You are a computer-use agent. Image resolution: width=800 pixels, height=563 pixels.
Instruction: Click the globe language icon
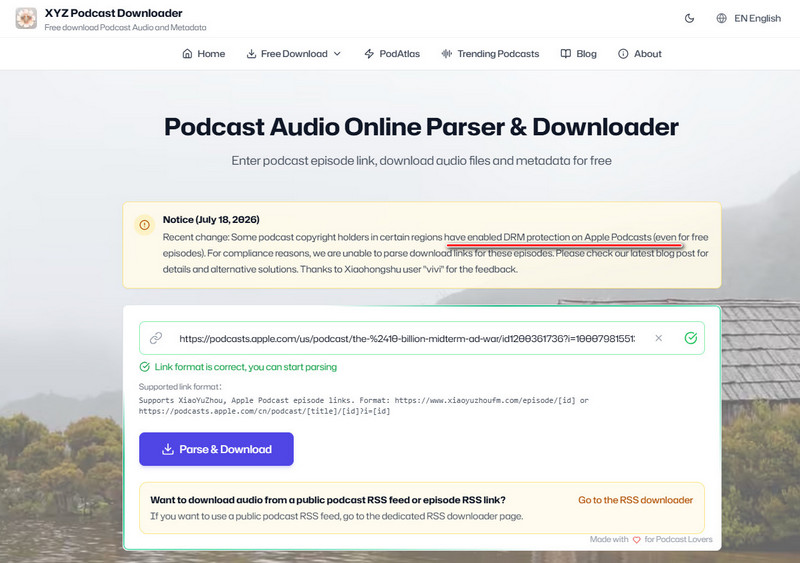point(721,18)
